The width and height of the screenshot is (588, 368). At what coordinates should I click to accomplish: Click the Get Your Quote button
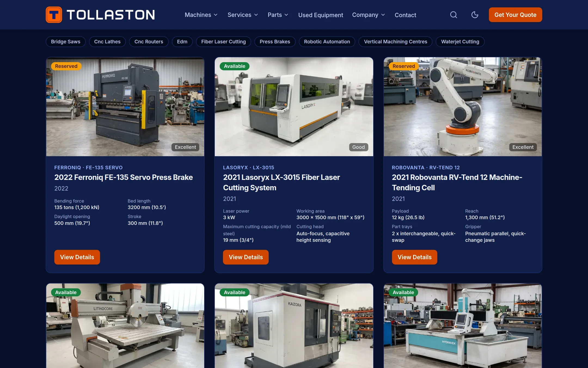point(515,15)
